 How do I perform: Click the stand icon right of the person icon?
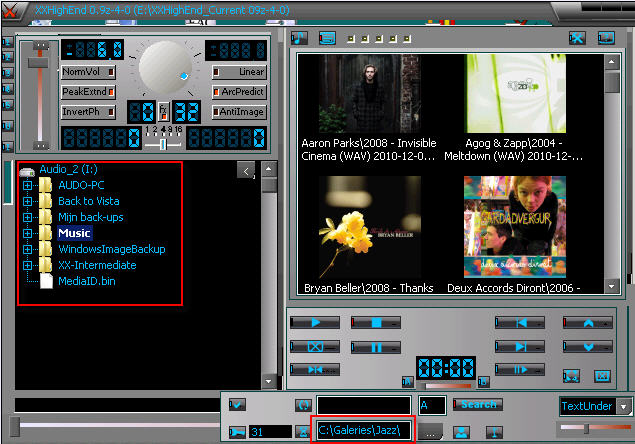coord(494,432)
